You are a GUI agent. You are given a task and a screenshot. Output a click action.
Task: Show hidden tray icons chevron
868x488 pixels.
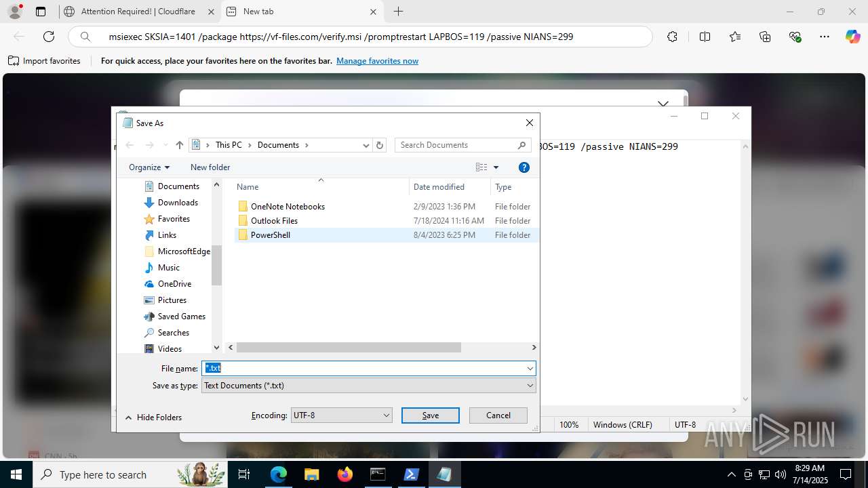click(731, 474)
